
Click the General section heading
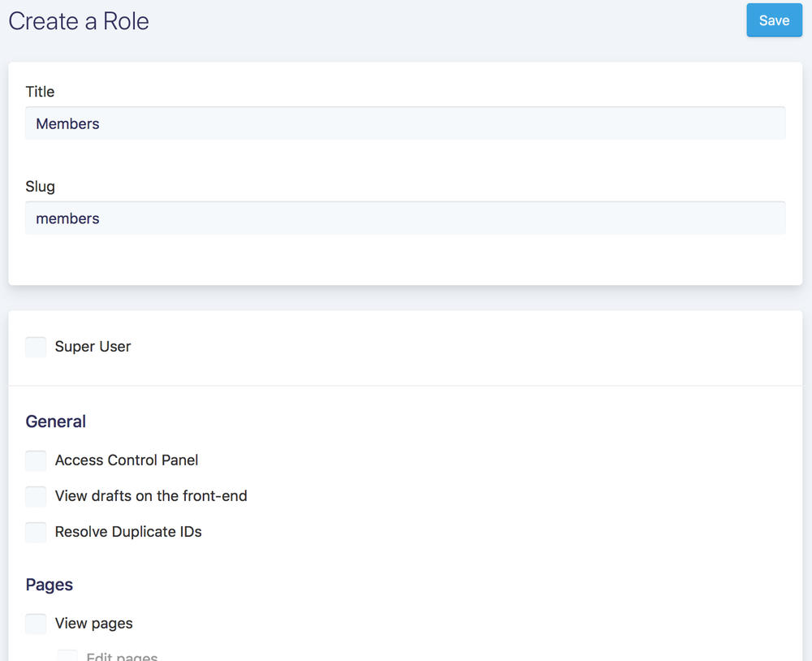(55, 421)
